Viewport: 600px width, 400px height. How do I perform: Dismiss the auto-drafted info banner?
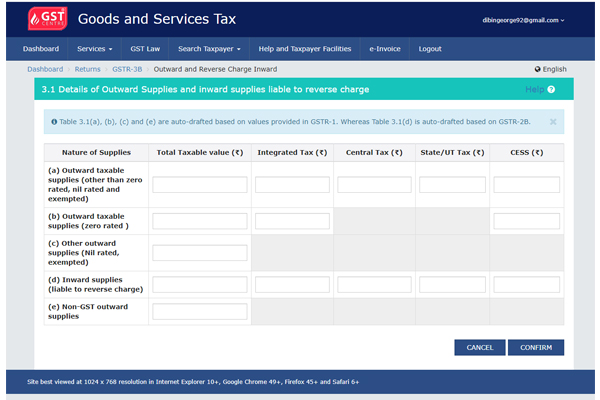coord(553,122)
